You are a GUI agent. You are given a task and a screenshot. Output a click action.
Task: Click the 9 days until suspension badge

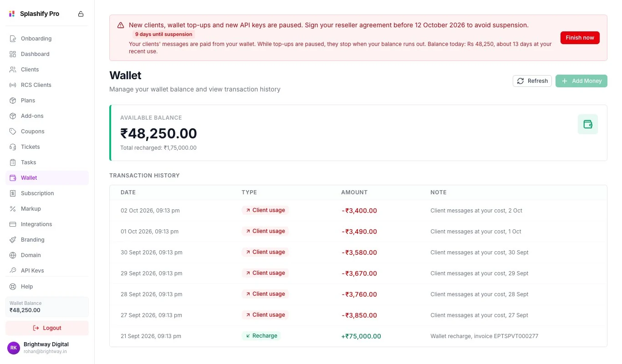pyautogui.click(x=164, y=34)
